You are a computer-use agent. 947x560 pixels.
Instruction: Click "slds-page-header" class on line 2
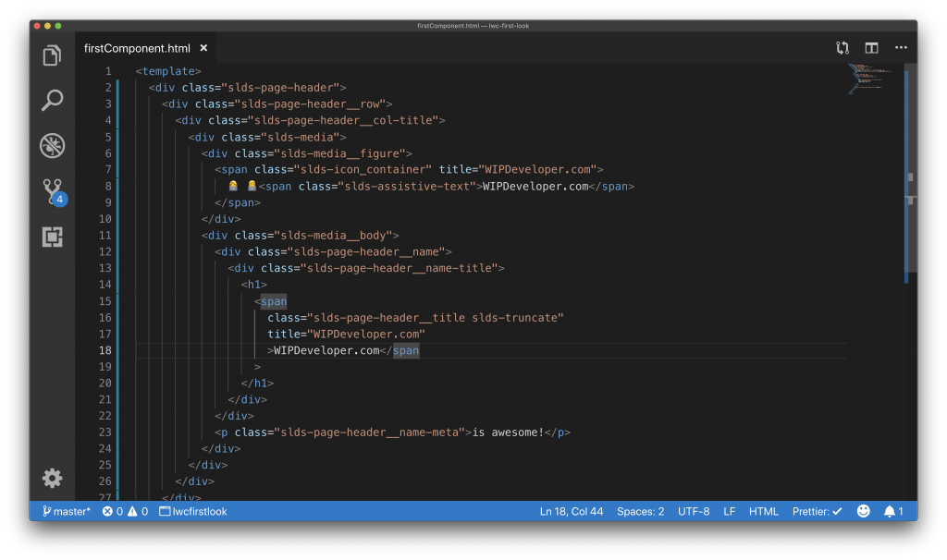(281, 88)
